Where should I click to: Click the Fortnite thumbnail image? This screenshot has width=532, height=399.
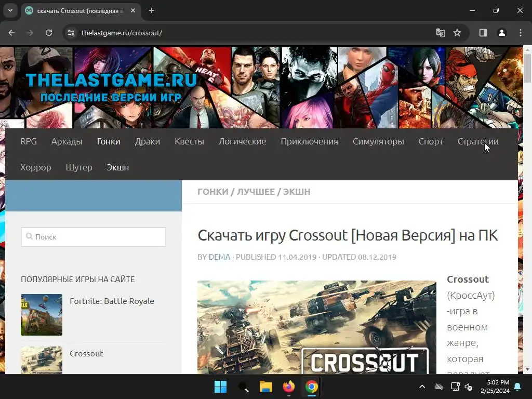[42, 314]
